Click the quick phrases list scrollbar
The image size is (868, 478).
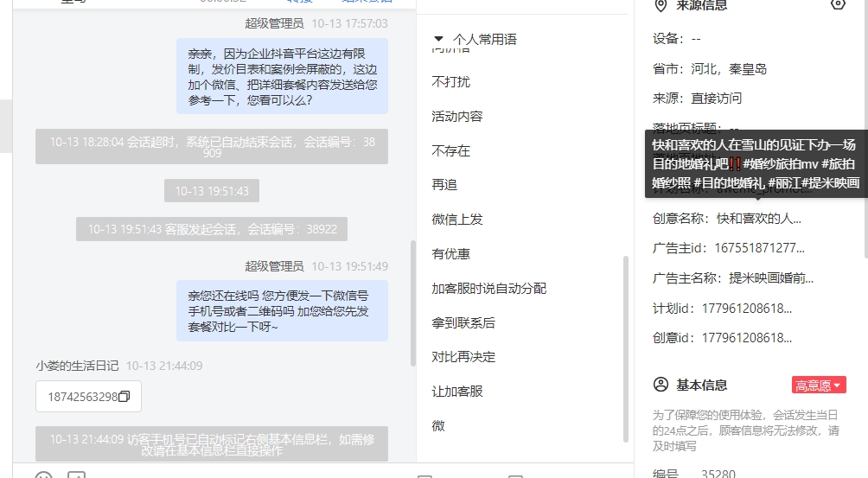(626, 348)
